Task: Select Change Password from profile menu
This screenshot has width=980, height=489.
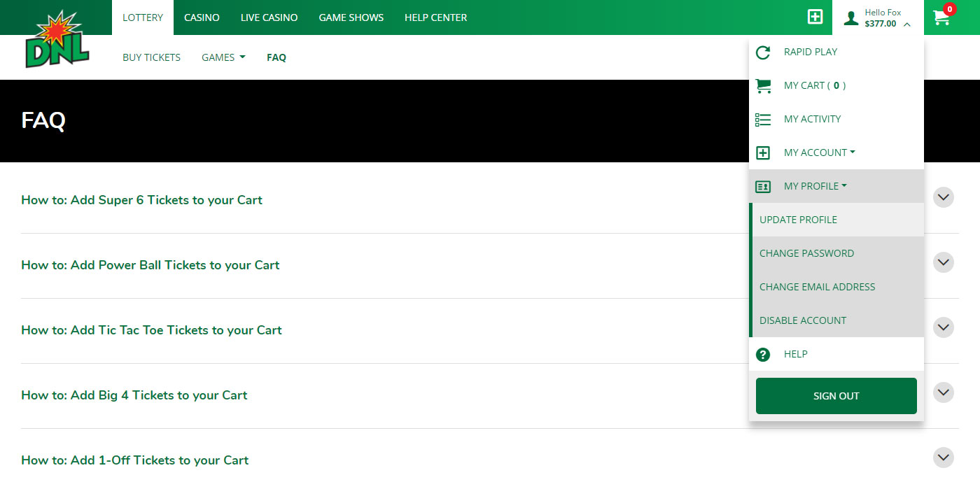Action: click(806, 253)
